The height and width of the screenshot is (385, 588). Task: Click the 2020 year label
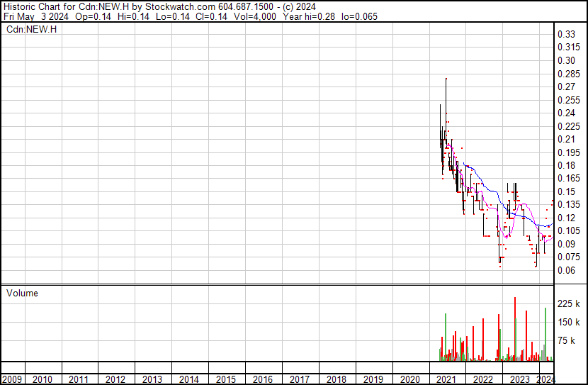[x=410, y=379]
